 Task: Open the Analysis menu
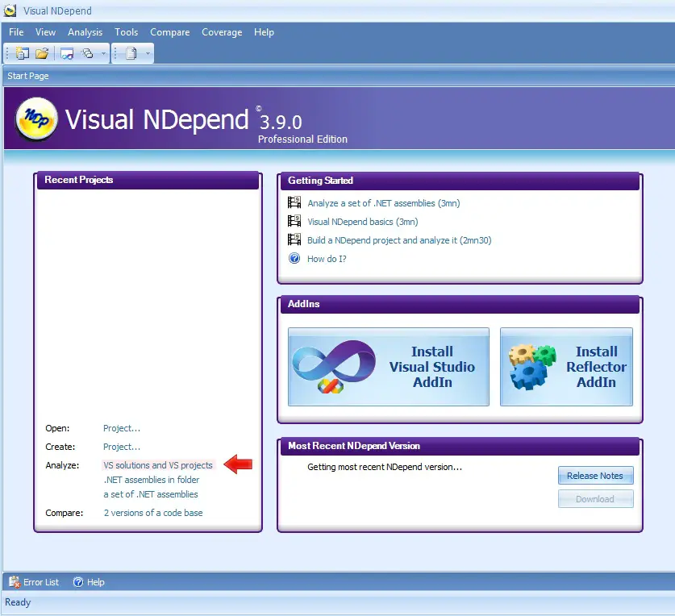pyautogui.click(x=85, y=32)
